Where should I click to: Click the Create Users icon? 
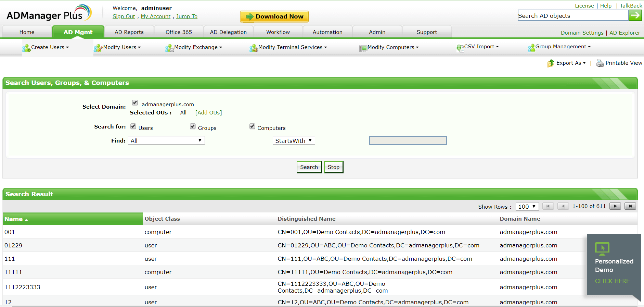point(26,48)
